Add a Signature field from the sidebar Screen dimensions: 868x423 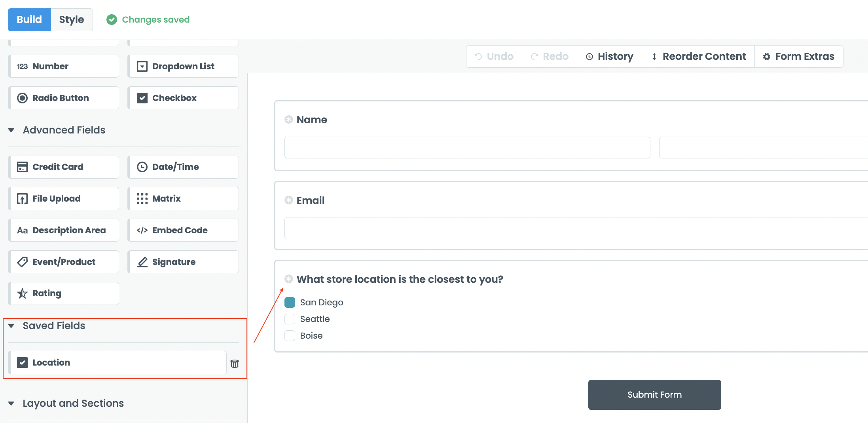[183, 262]
